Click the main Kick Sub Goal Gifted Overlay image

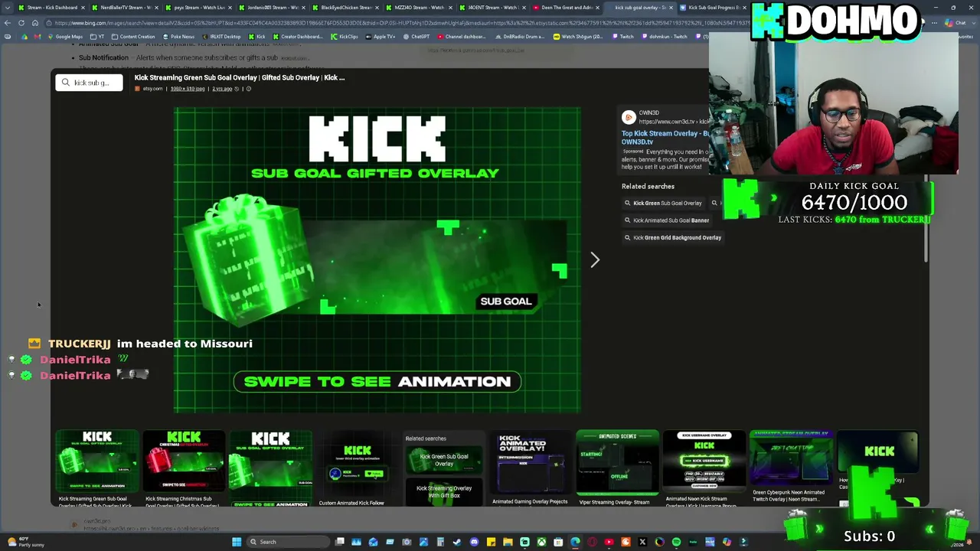click(x=377, y=260)
